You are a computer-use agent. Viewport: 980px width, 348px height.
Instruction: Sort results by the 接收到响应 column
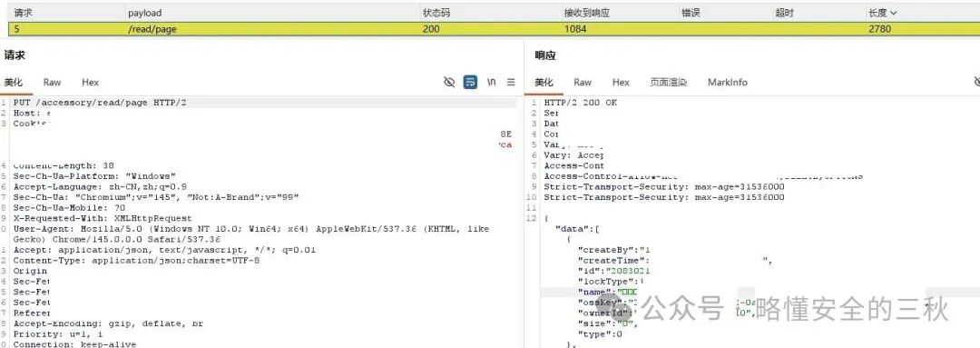tap(586, 13)
